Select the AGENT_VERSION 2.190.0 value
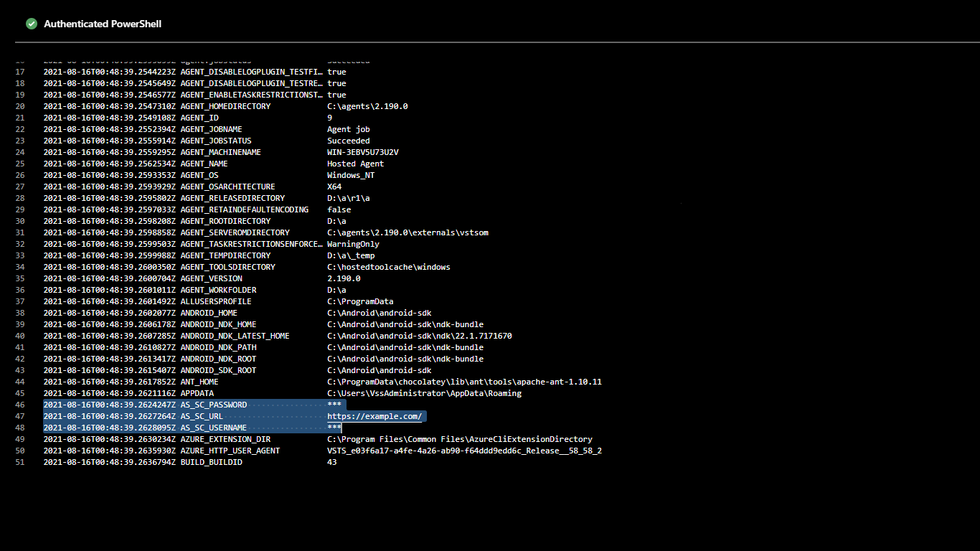 coord(344,278)
